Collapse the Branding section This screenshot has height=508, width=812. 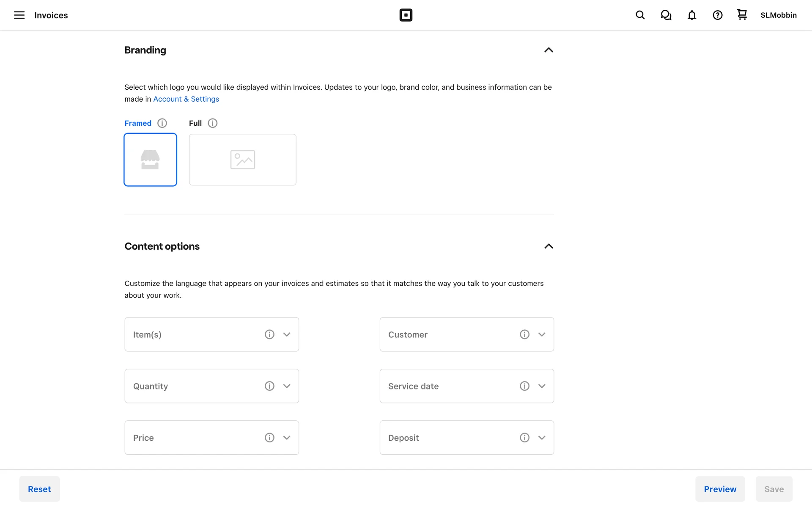[x=549, y=50]
